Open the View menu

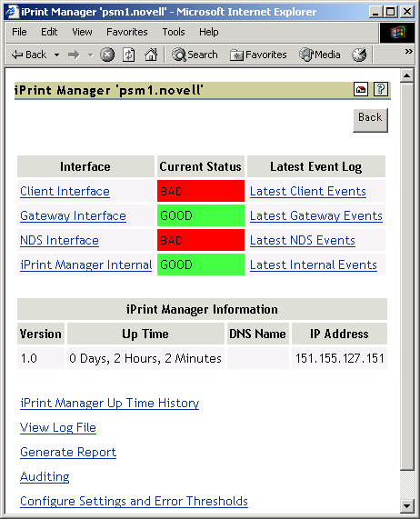tap(82, 32)
